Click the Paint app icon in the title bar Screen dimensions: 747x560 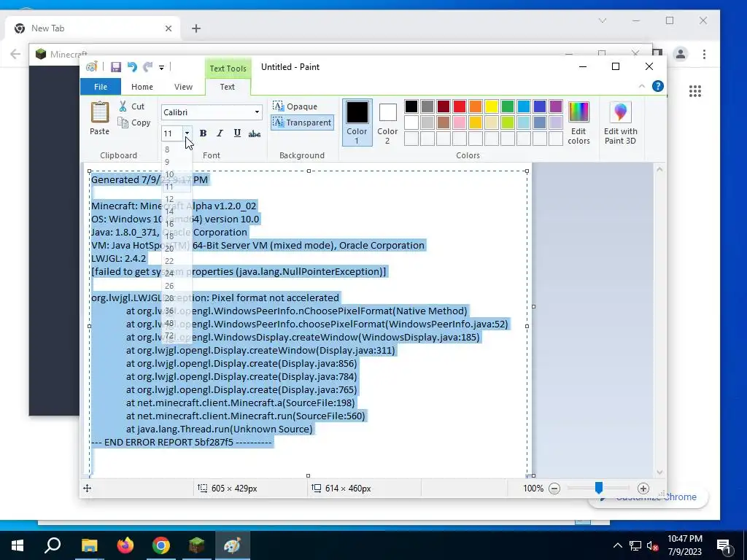point(91,66)
